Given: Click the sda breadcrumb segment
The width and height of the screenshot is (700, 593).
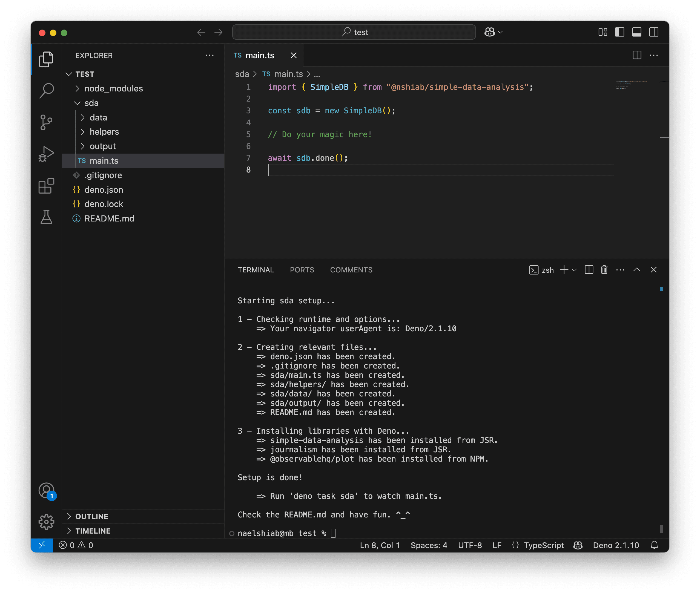Looking at the screenshot, I should (242, 74).
